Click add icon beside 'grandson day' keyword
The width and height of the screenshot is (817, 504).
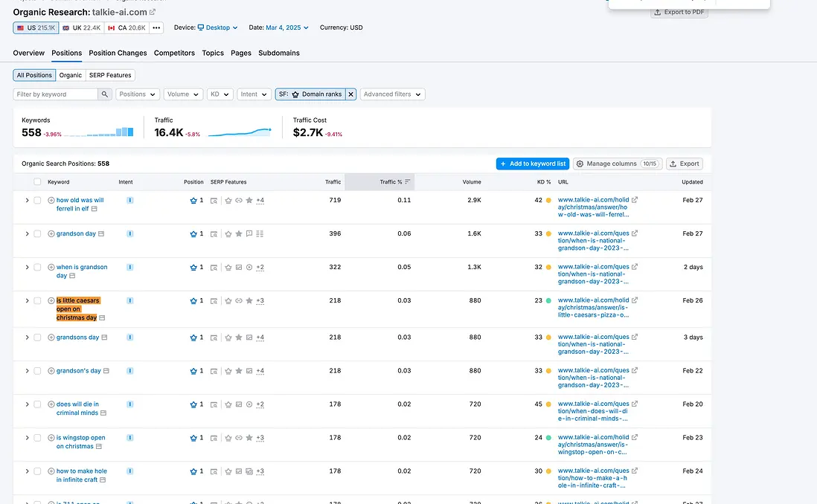coord(51,233)
